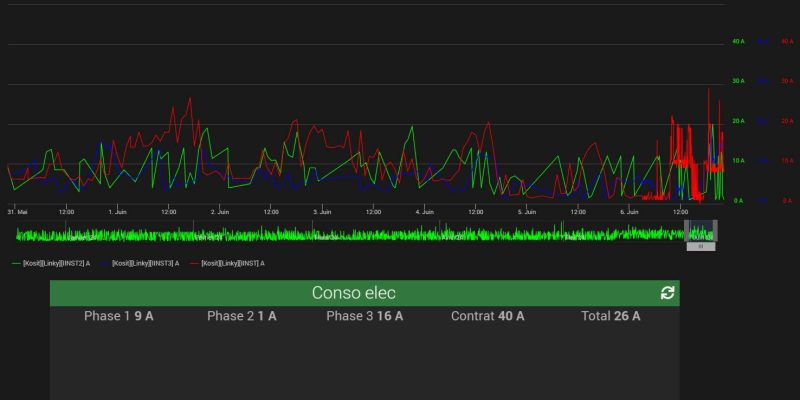Select the Phase 2 1 A reading
Viewport: 800px width, 400px height.
click(x=242, y=316)
